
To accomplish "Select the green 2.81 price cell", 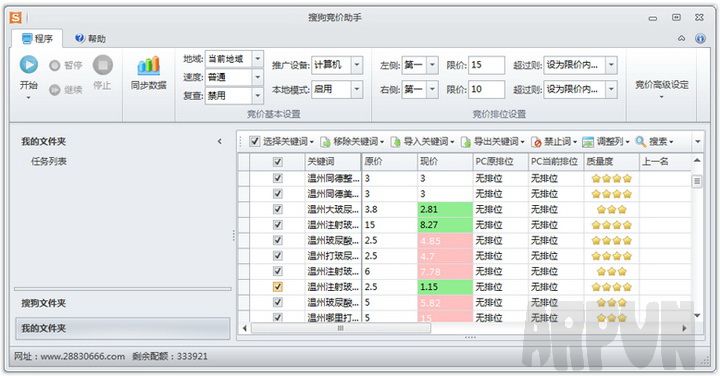I will tap(445, 209).
